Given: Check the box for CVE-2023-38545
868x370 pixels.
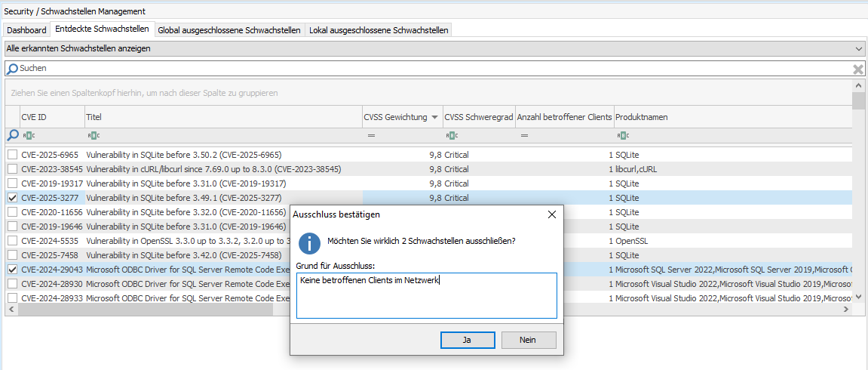Looking at the screenshot, I should [13, 169].
